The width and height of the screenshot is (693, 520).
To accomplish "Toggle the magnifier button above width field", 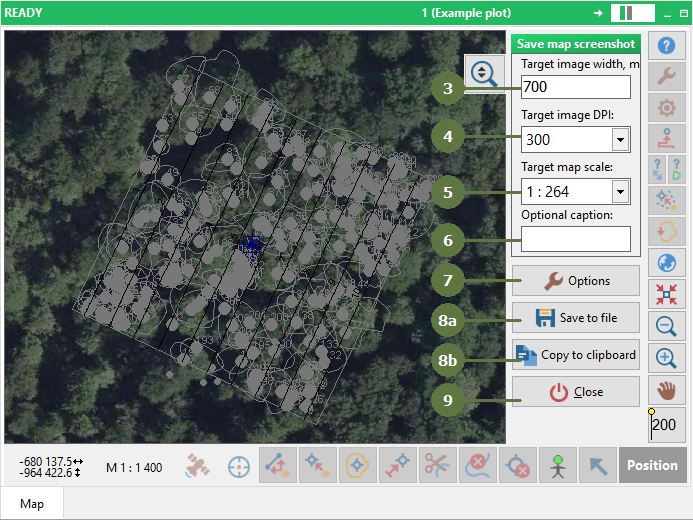I will coord(484,73).
